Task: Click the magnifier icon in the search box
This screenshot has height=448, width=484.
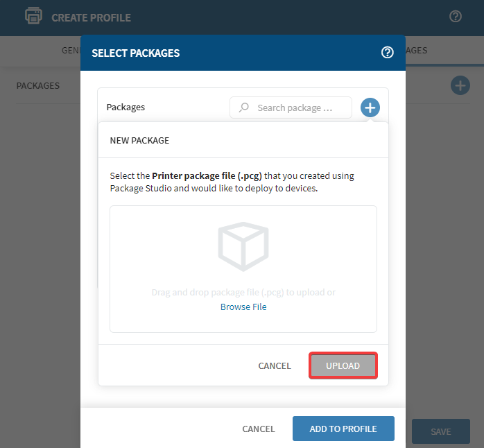Action: coord(243,107)
